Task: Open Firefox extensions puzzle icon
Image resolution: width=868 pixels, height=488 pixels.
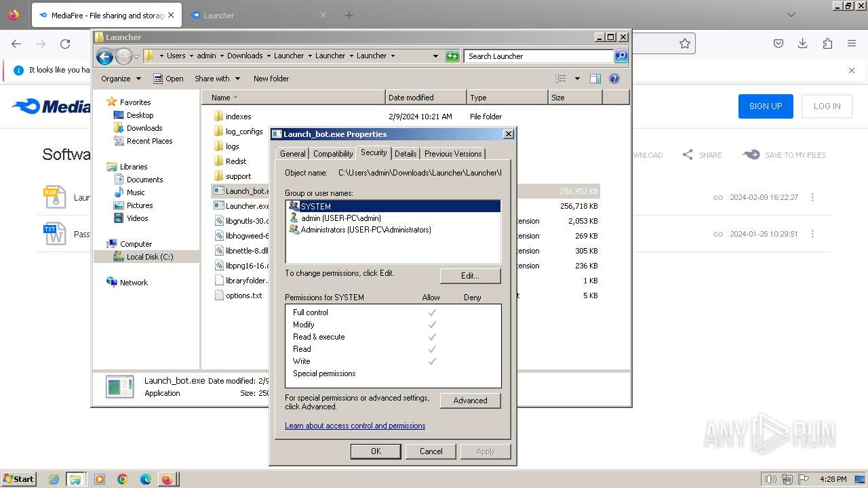Action: tap(827, 43)
